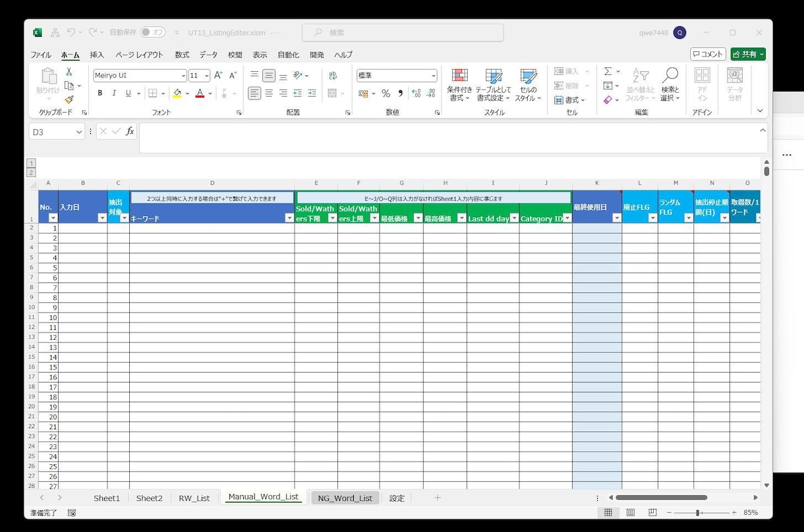
Task: Click the AutoSum sigma icon
Action: [x=608, y=72]
